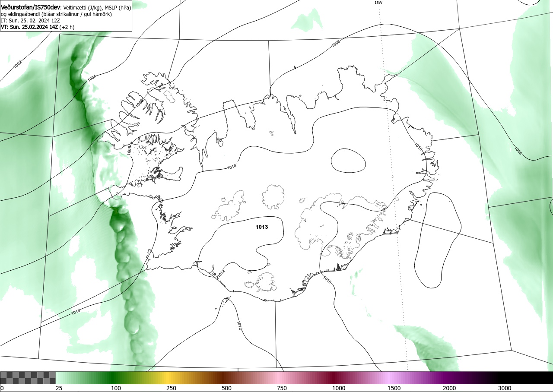Screen dimensions: 553x392
Task: Click the VT: Sun. 25.02.2024 14Z (+2 h) line
Action: click(38, 27)
